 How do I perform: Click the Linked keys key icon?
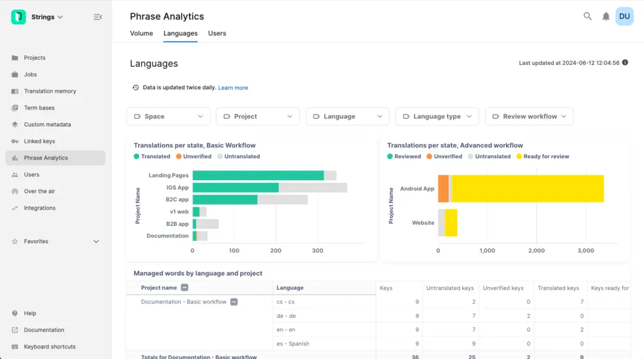click(15, 141)
